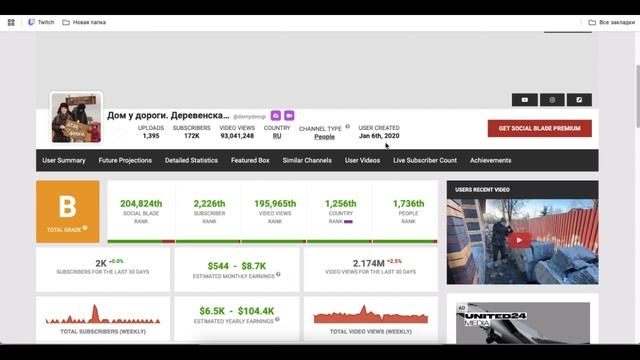The image size is (640, 360).
Task: Open the channel's Instagram link icon
Action: [x=552, y=100]
